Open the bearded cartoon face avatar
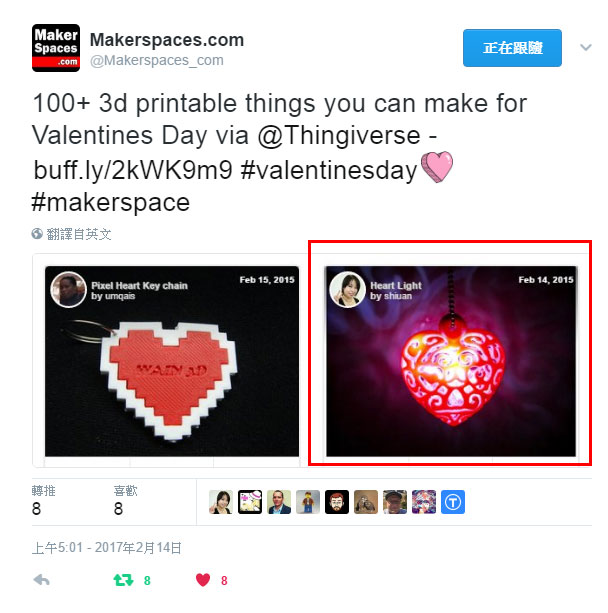 click(337, 502)
